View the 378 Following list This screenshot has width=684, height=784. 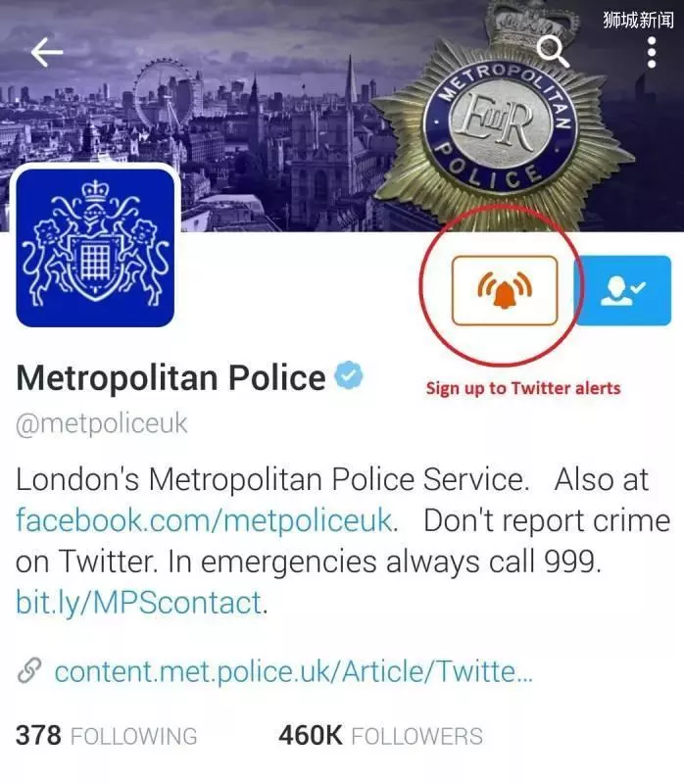(x=107, y=736)
